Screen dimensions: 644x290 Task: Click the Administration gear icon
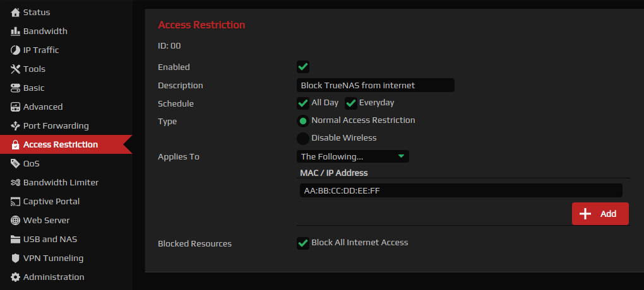coord(15,277)
